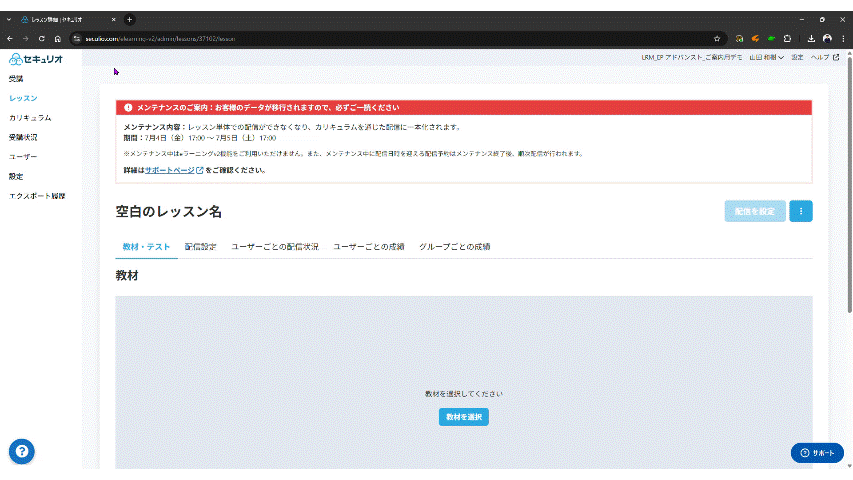Open the browser home page icon
Screen dimensions: 853x480
click(x=58, y=39)
